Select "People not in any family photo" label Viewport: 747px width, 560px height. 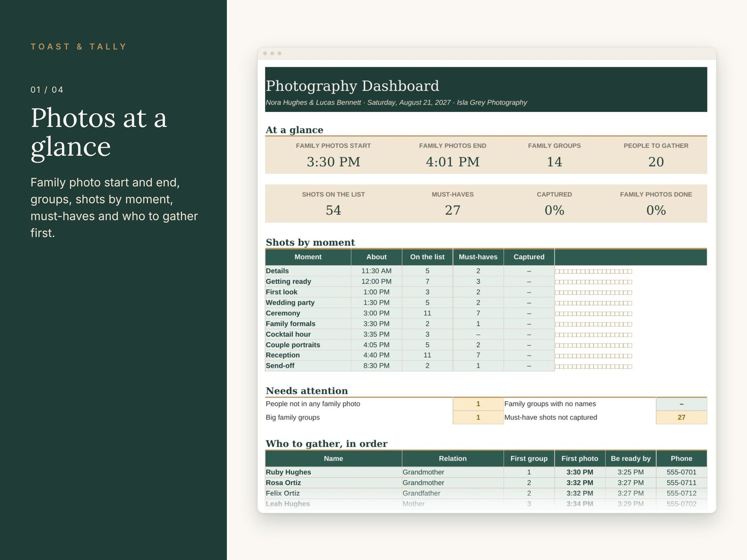tap(313, 404)
